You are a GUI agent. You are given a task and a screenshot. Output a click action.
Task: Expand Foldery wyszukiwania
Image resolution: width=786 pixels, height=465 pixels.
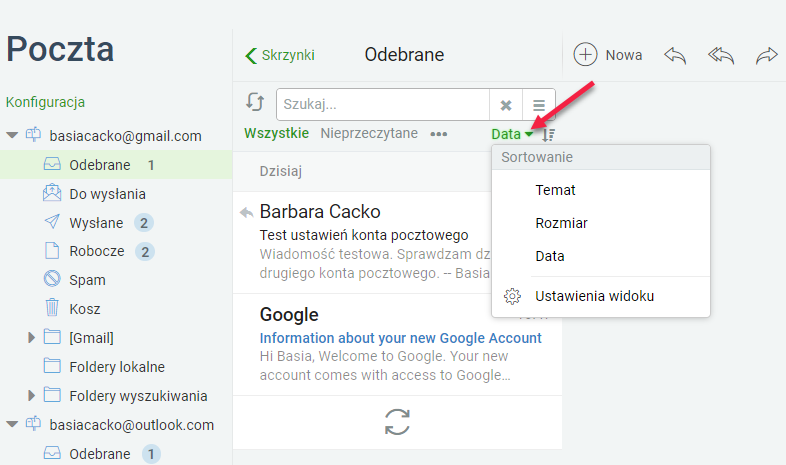(x=31, y=396)
